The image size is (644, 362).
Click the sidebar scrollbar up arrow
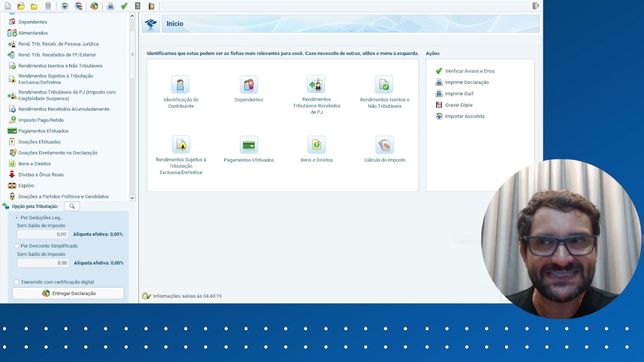click(132, 16)
